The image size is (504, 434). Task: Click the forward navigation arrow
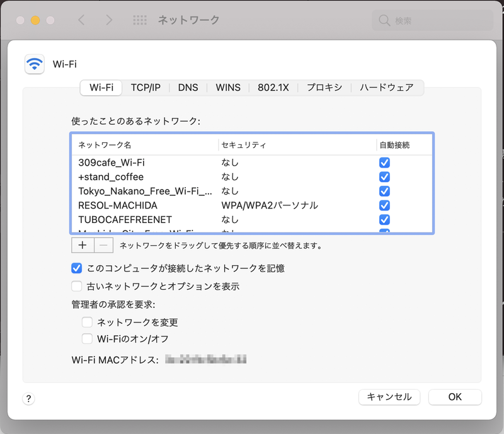[110, 20]
